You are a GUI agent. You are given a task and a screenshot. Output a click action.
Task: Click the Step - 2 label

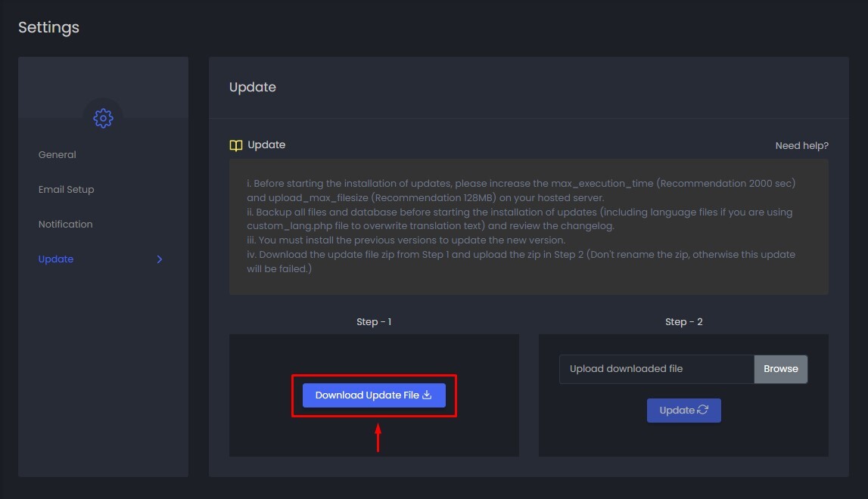tap(683, 322)
